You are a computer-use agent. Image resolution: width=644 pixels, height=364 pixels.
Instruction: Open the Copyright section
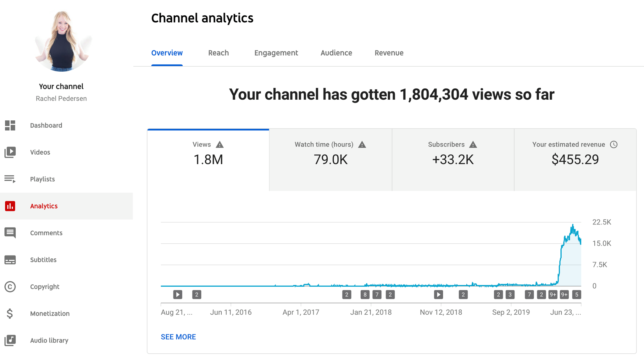pyautogui.click(x=45, y=286)
